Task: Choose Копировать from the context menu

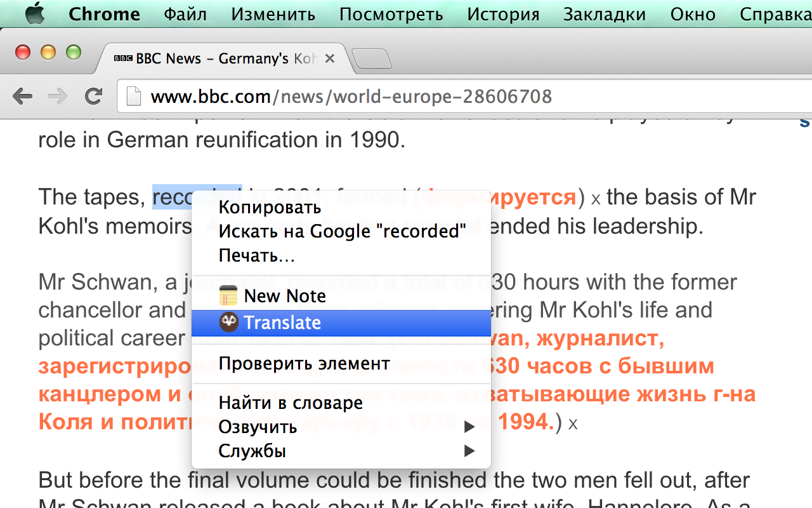Action: coord(341,207)
